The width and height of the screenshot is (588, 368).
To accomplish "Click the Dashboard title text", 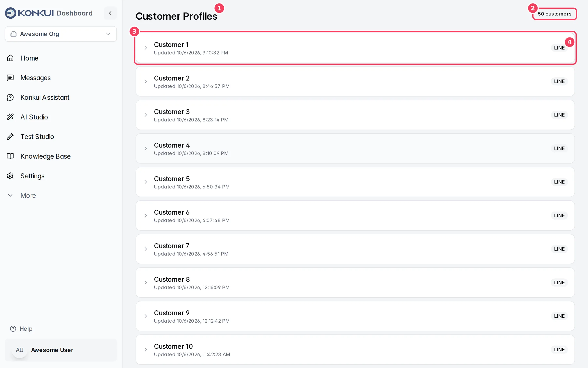I will (x=75, y=13).
